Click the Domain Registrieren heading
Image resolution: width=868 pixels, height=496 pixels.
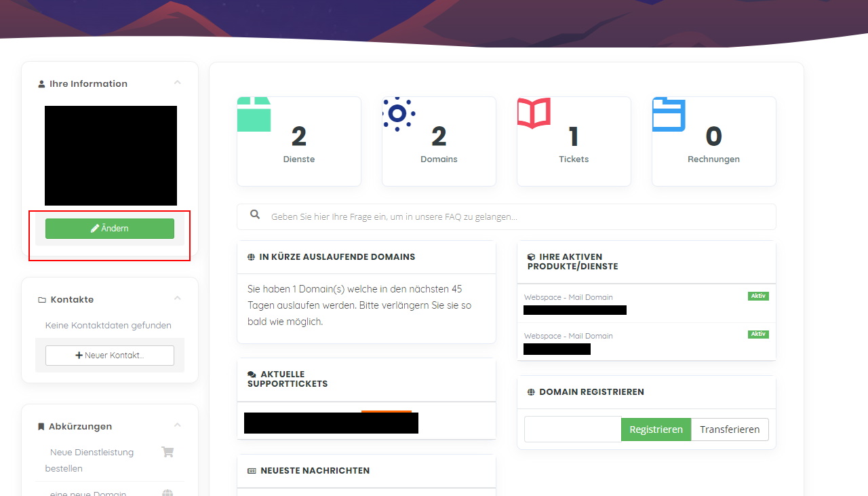pos(591,392)
